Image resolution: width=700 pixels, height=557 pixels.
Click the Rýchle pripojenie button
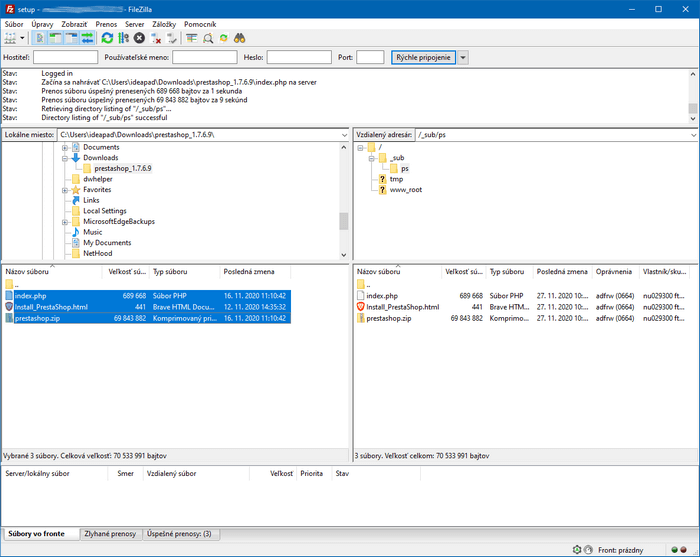pyautogui.click(x=423, y=58)
